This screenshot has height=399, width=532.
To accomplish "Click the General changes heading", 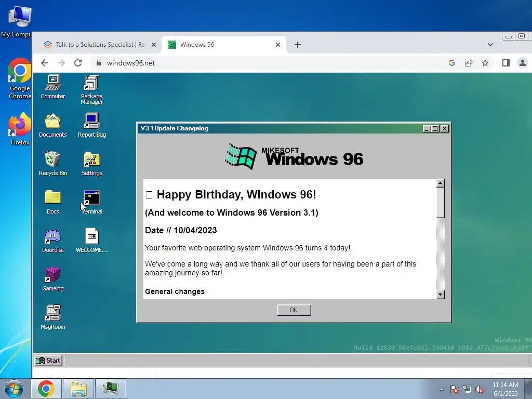I will pyautogui.click(x=175, y=292).
